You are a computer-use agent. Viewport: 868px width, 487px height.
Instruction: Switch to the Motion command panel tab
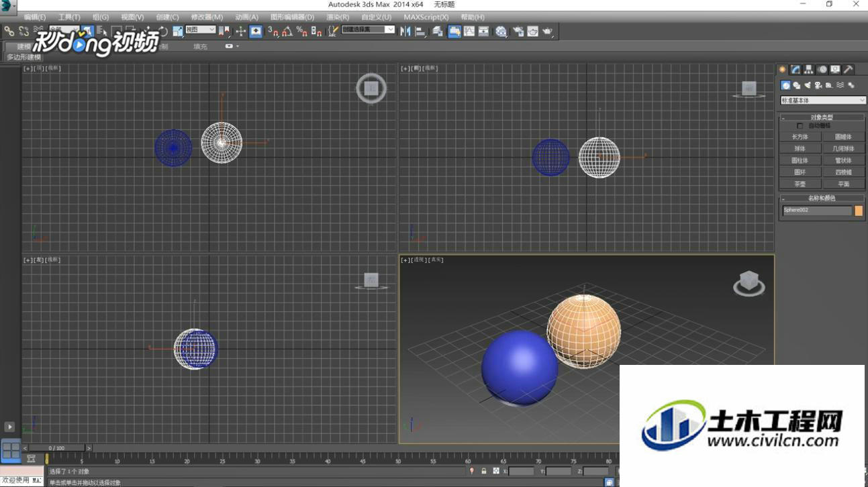coord(822,70)
